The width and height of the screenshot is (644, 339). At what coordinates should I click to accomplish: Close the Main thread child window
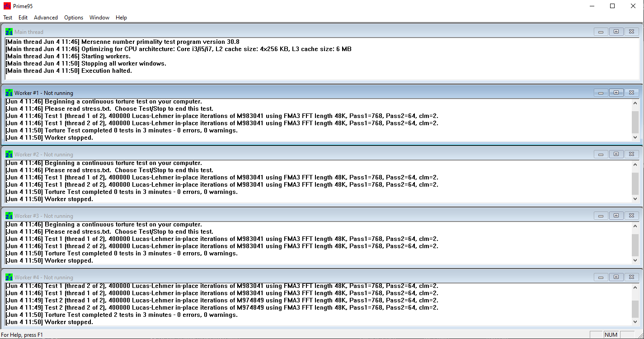631,32
